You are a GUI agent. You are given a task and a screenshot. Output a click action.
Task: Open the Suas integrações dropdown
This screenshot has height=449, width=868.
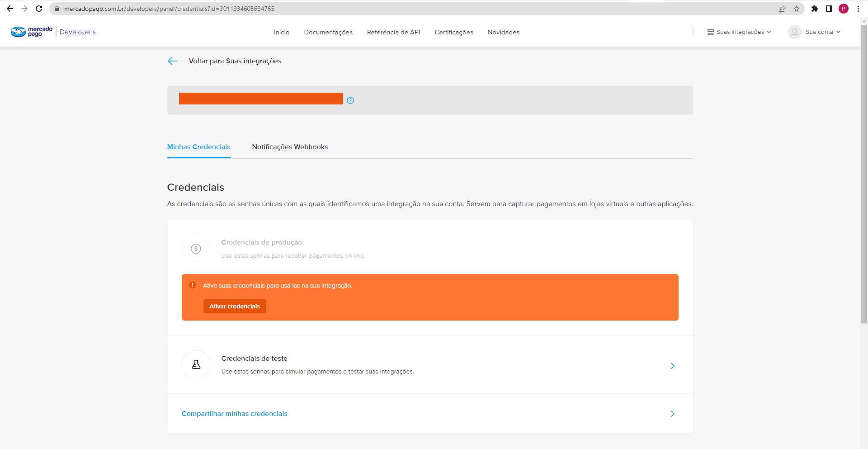pyautogui.click(x=740, y=32)
